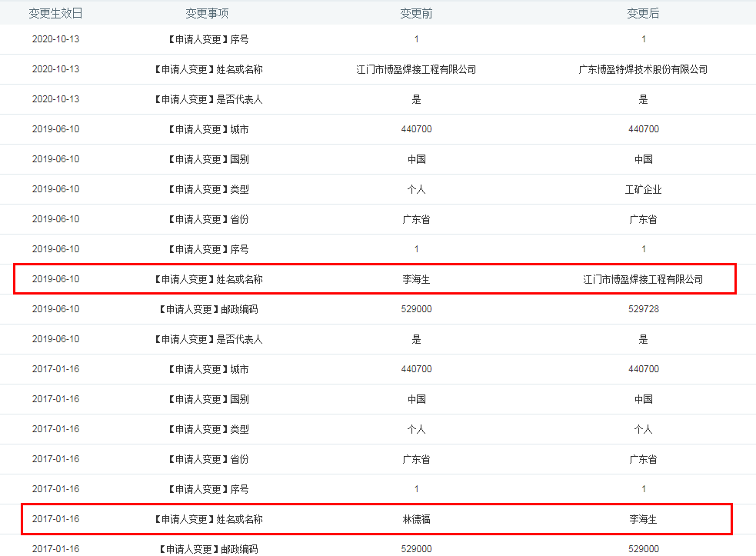Click 【申请人变更】城市 in the 2019-06-10 row
756x556 pixels.
[208, 129]
